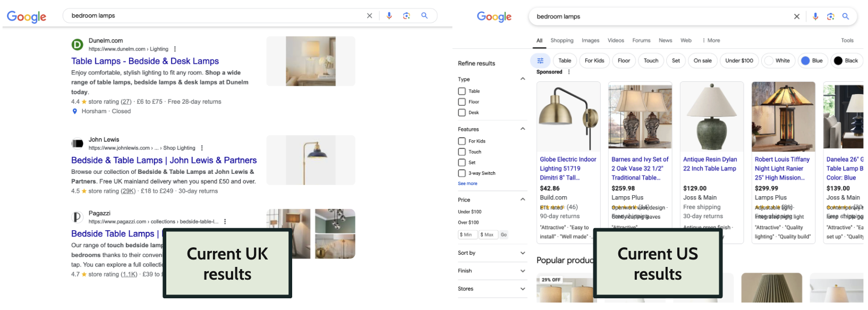This screenshot has width=868, height=310.
Task: Click the US search magnifier icon
Action: [846, 16]
